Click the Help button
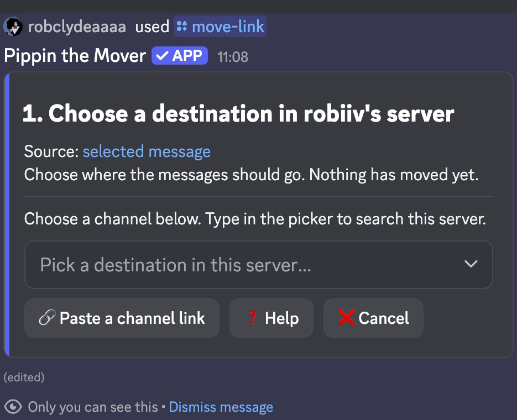Screen dimensions: 517x420 pyautogui.click(x=271, y=318)
